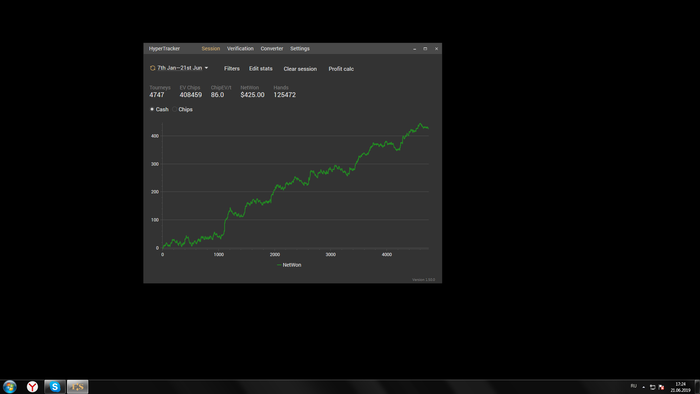Select the Cash radio button
Image resolution: width=700 pixels, height=394 pixels.
[x=152, y=109]
